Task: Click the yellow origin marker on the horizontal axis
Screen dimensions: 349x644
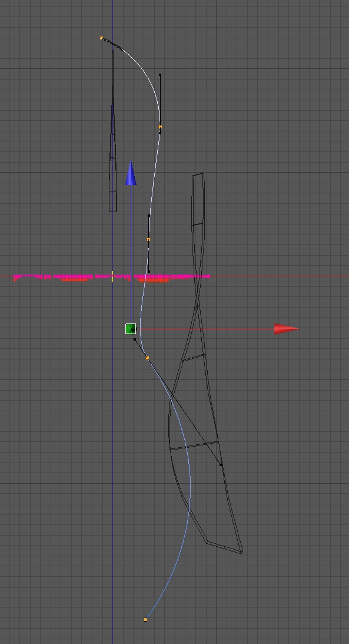Action: tap(113, 276)
